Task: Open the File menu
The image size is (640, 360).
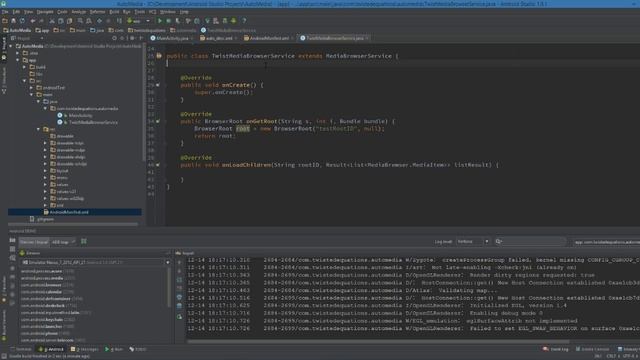Action: click(x=5, y=12)
